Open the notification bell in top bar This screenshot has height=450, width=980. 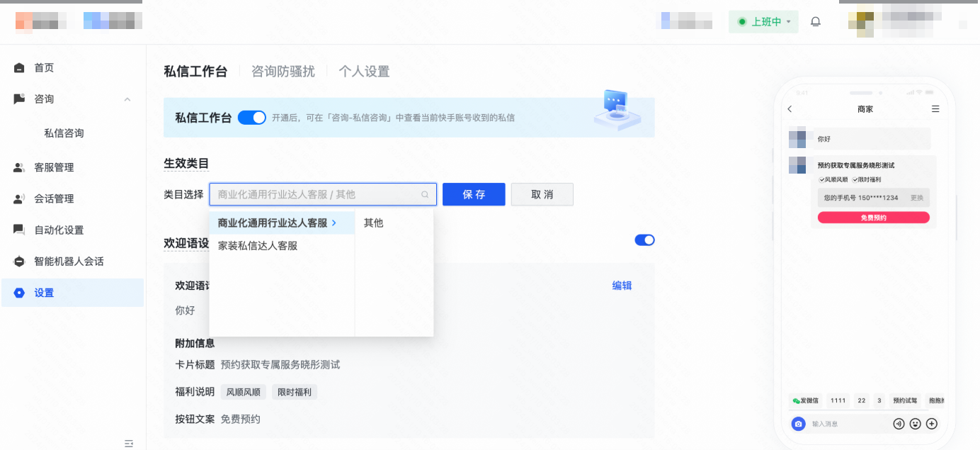pyautogui.click(x=815, y=21)
